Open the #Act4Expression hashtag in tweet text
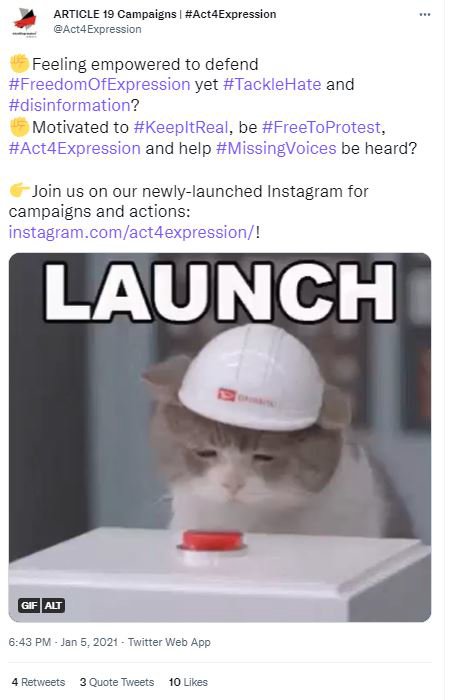This screenshot has height=700, width=461. point(75,148)
